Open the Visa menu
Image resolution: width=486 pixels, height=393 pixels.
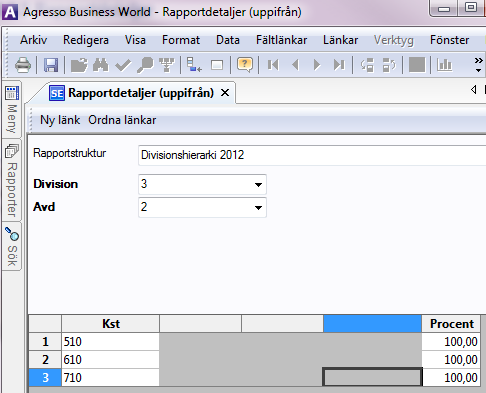(135, 40)
